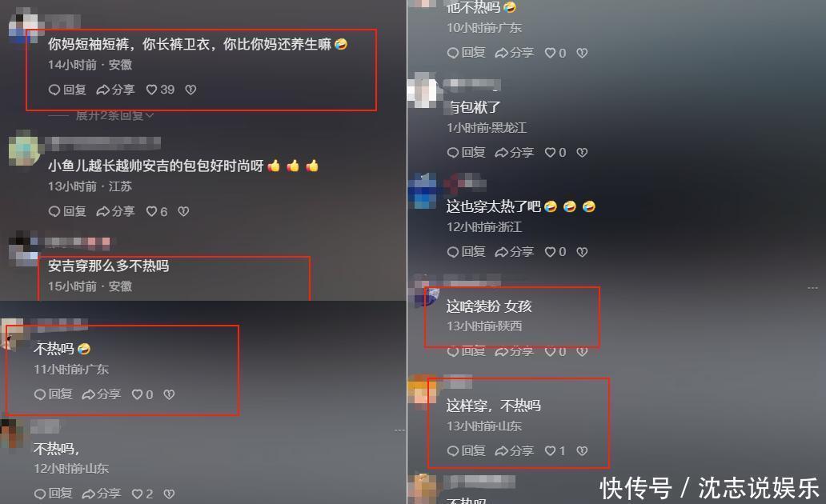
Task: Open more options beside 不热吗 山东 comment
Action: (400, 430)
